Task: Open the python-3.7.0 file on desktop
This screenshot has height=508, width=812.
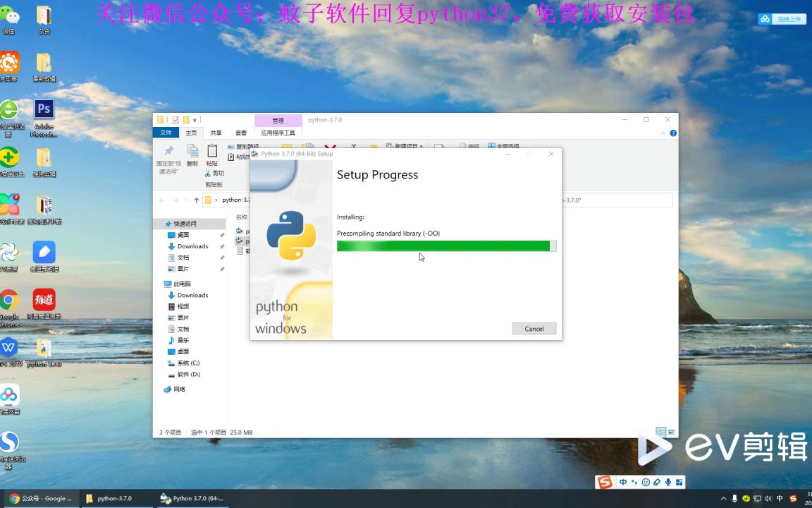Action: pyautogui.click(x=44, y=349)
